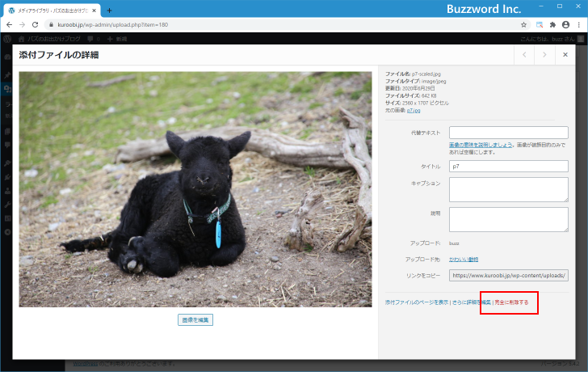Screen dimensions: 588x372
Task: Go to the next media item arrow
Action: 544,55
